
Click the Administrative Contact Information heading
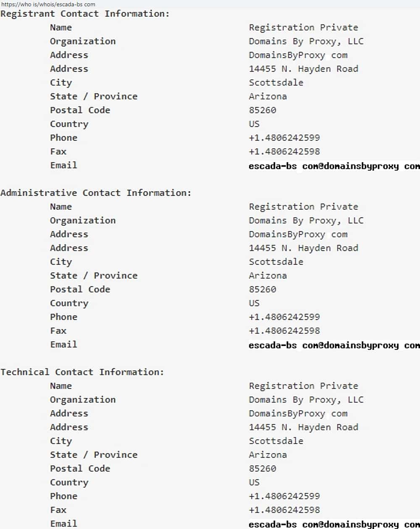[x=96, y=193]
